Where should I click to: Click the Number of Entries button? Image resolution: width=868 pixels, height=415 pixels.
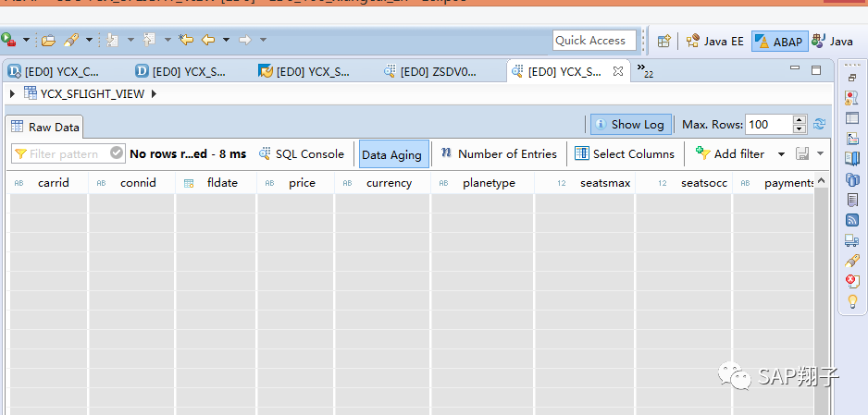coord(499,153)
